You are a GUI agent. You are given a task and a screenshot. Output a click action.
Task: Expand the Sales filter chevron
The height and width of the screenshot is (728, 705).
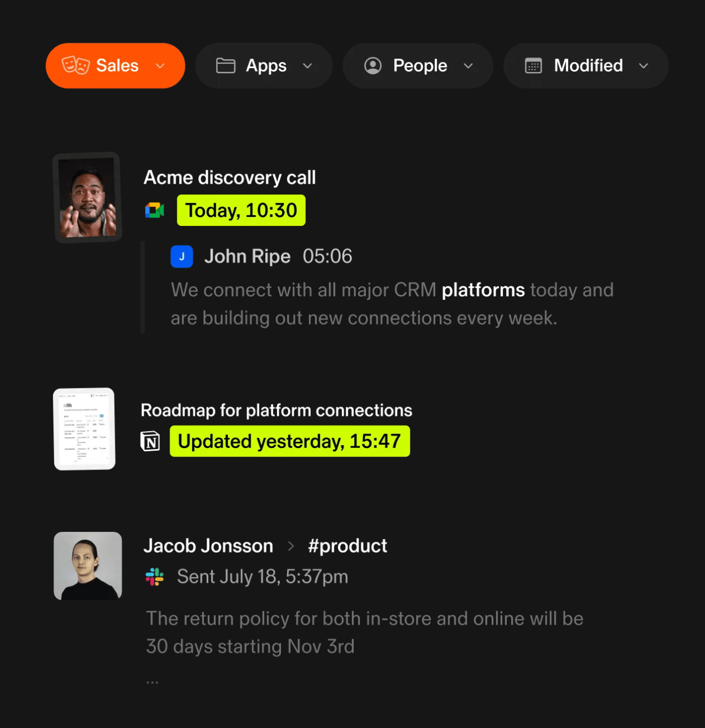pyautogui.click(x=160, y=66)
